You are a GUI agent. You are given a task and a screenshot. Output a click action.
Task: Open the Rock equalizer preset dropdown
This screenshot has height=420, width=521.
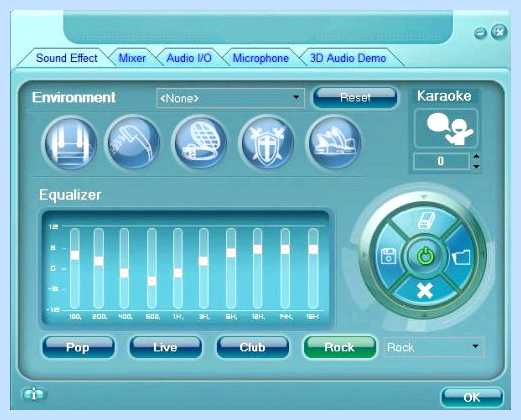click(x=433, y=348)
